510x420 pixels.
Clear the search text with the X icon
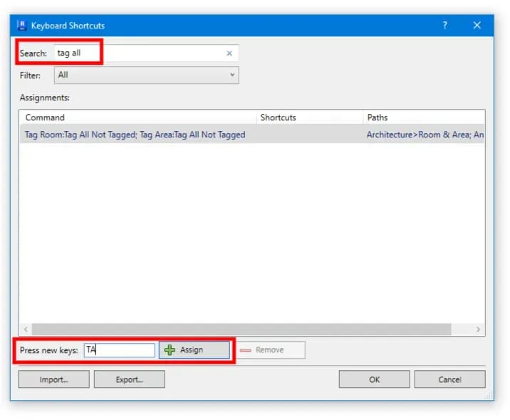[229, 53]
